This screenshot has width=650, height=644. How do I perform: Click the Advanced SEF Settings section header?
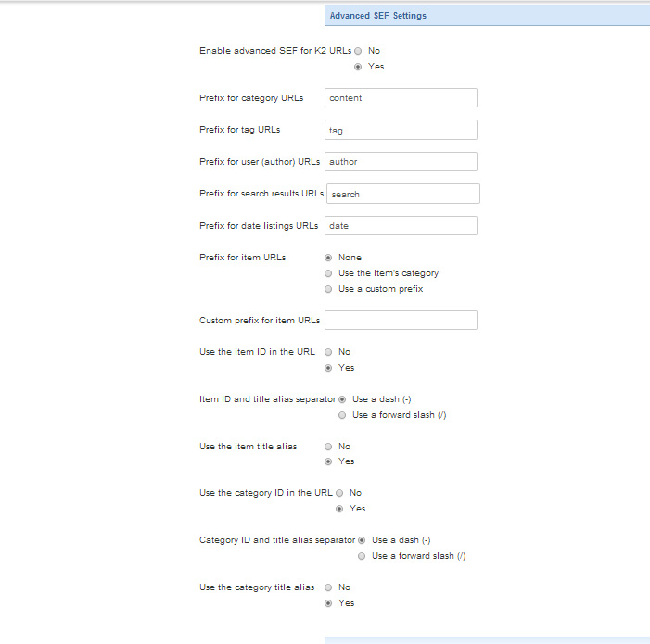[x=487, y=16]
